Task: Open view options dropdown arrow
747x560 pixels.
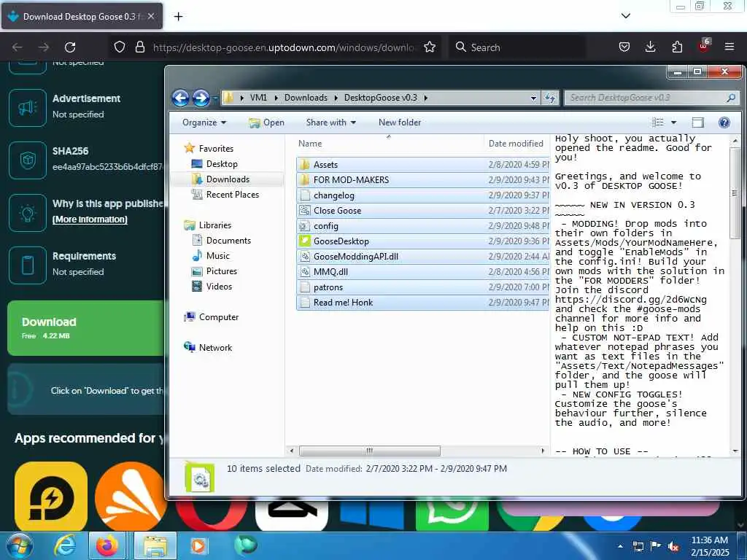Action: pos(673,122)
